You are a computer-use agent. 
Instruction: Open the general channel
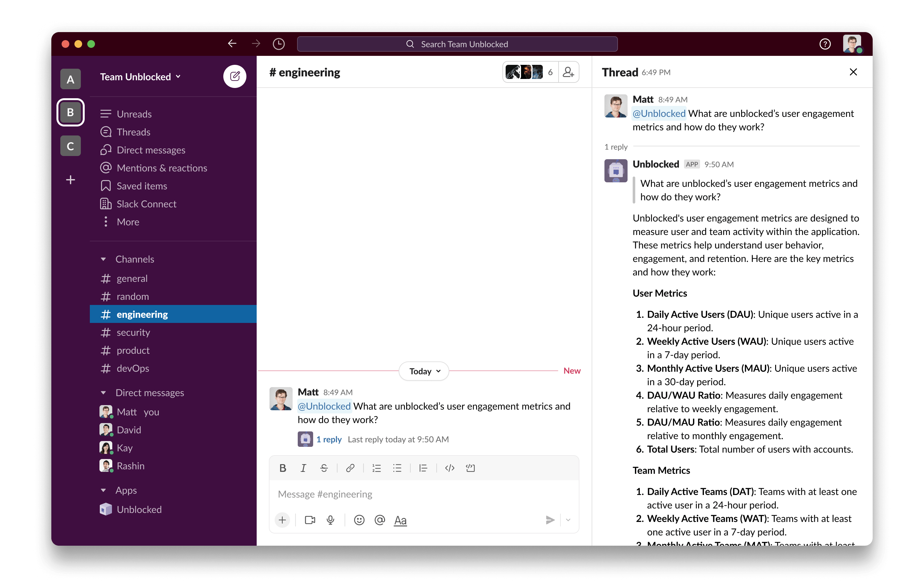(173, 278)
